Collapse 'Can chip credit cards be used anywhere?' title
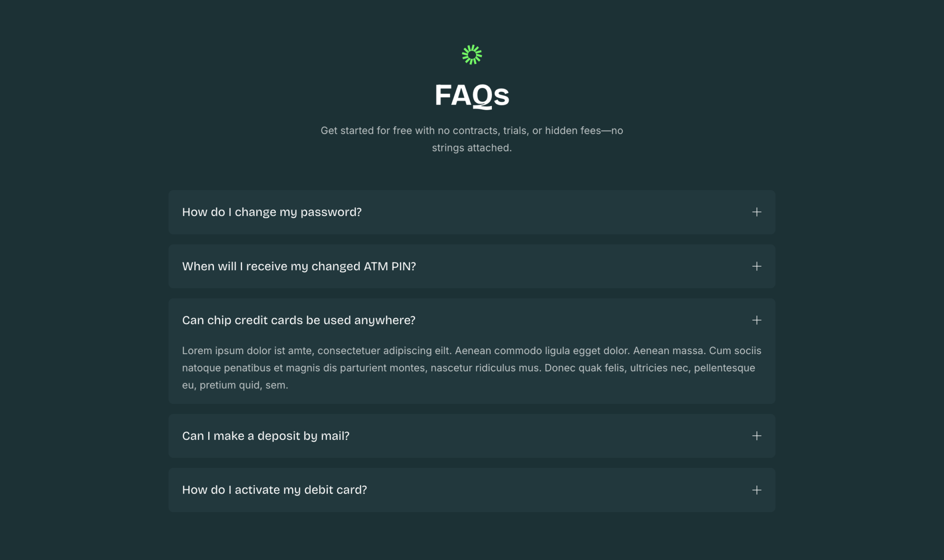Viewport: 944px width, 560px height. coord(298,320)
